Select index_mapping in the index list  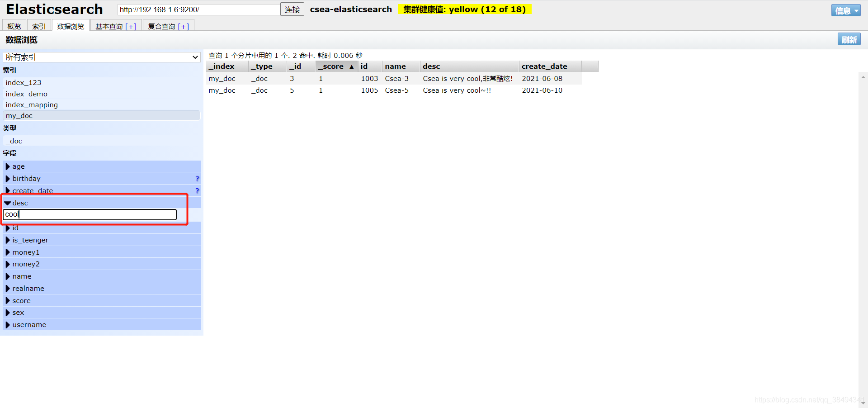pos(102,104)
